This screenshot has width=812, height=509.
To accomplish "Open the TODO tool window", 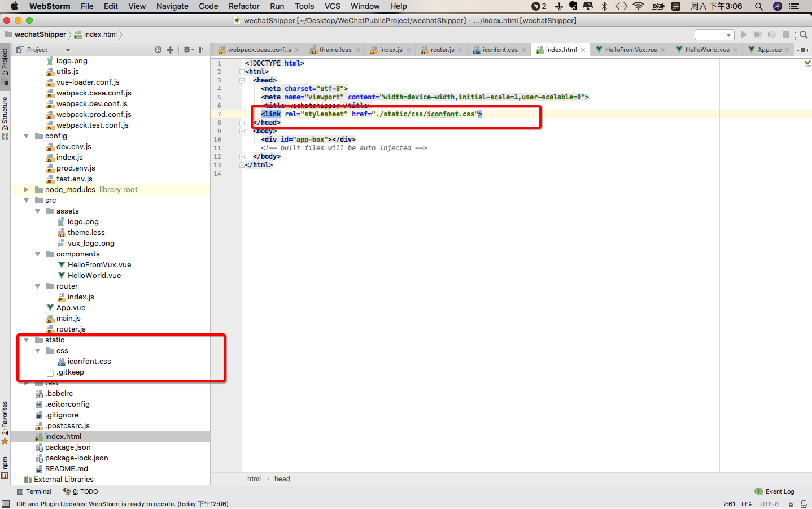I will (81, 491).
